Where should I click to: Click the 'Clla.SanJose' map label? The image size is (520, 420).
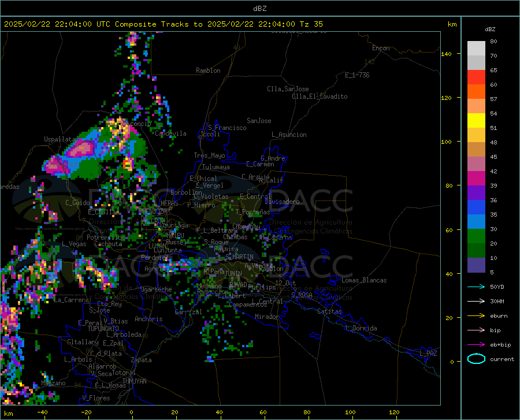tap(288, 89)
